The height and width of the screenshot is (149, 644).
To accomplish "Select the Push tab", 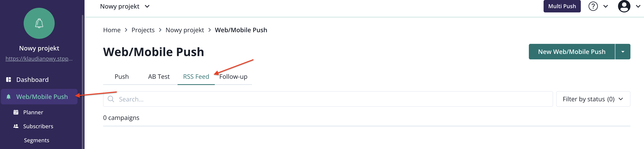I will (x=122, y=76).
